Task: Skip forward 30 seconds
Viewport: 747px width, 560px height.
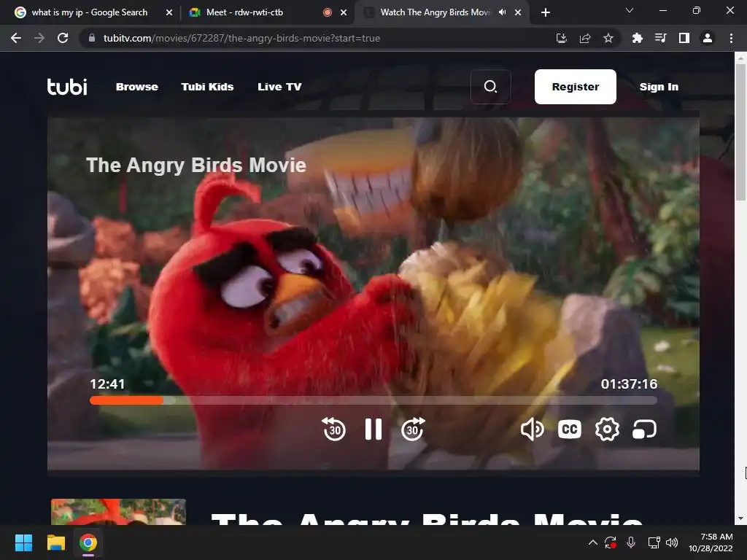Action: (413, 429)
